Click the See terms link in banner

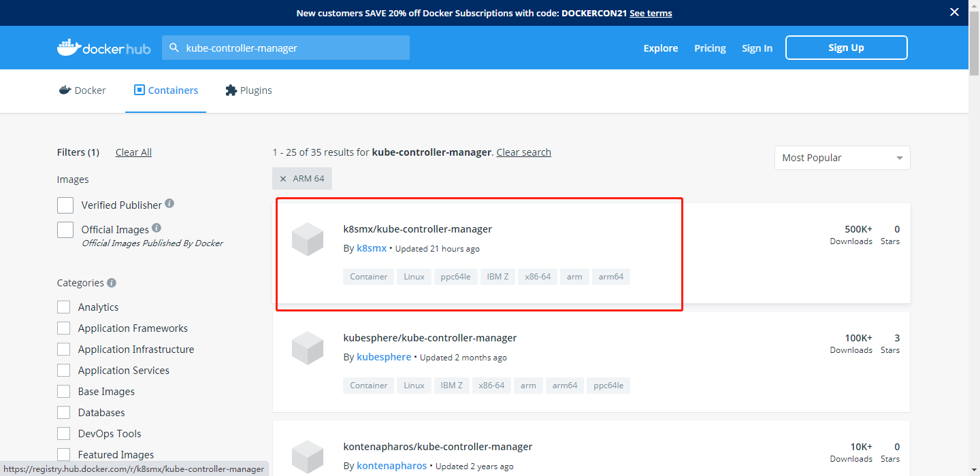651,12
